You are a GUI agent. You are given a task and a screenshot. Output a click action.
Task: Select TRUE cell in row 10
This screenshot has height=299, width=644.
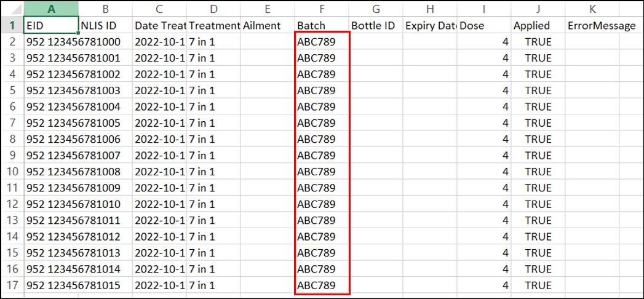[x=538, y=172]
